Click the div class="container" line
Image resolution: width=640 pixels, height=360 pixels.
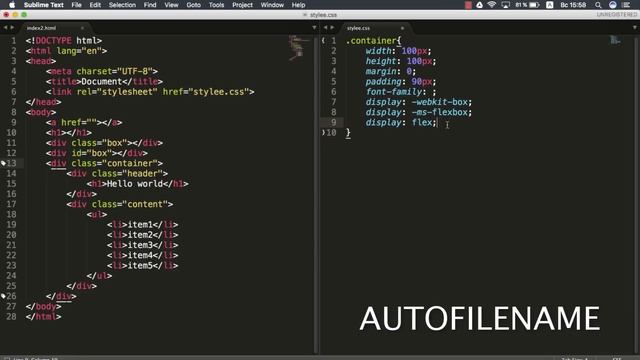(104, 163)
